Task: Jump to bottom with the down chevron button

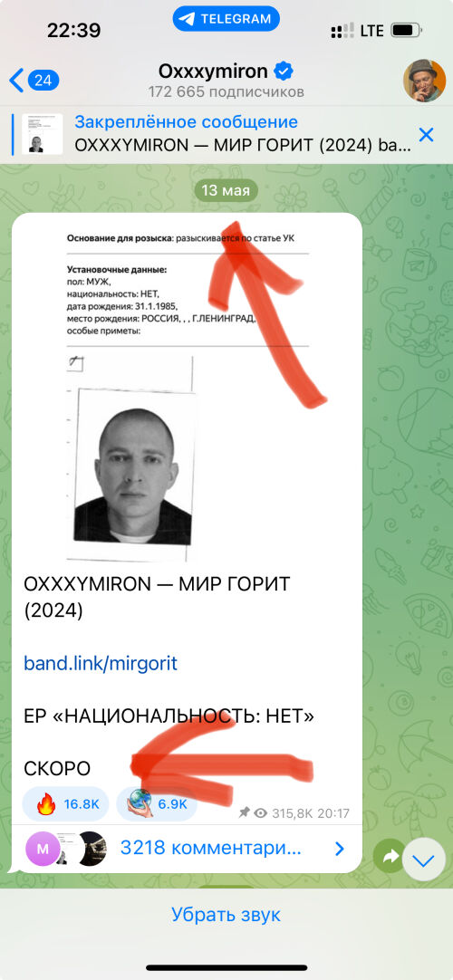Action: (x=424, y=860)
